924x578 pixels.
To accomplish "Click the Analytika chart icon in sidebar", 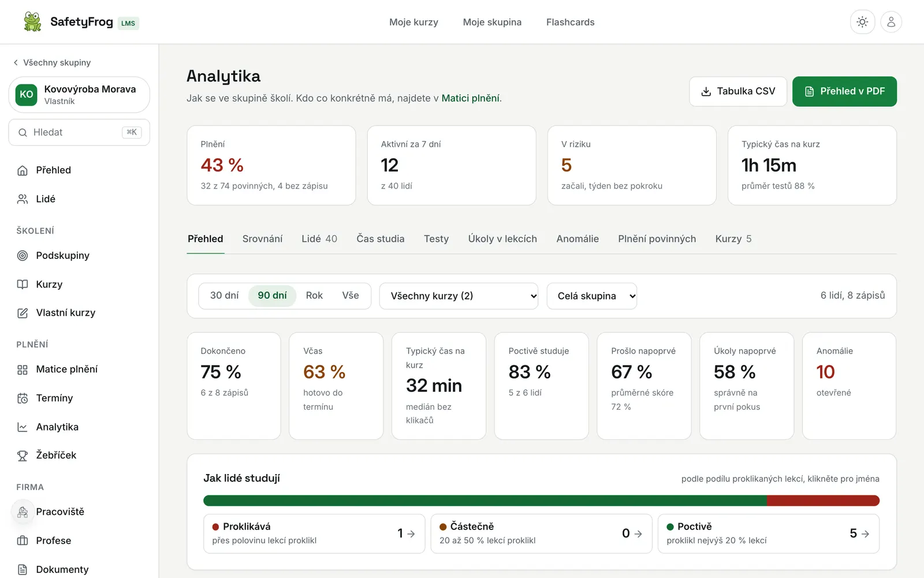I will [23, 427].
